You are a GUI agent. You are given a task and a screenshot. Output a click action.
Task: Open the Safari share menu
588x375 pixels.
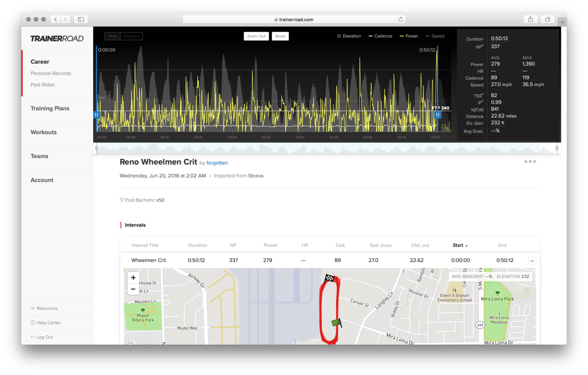[531, 19]
